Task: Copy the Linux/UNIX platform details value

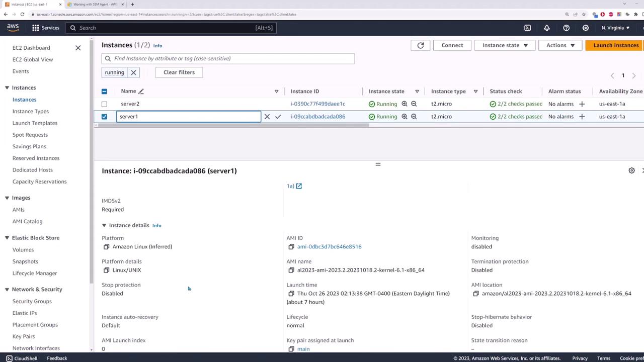Action: [x=106, y=270]
